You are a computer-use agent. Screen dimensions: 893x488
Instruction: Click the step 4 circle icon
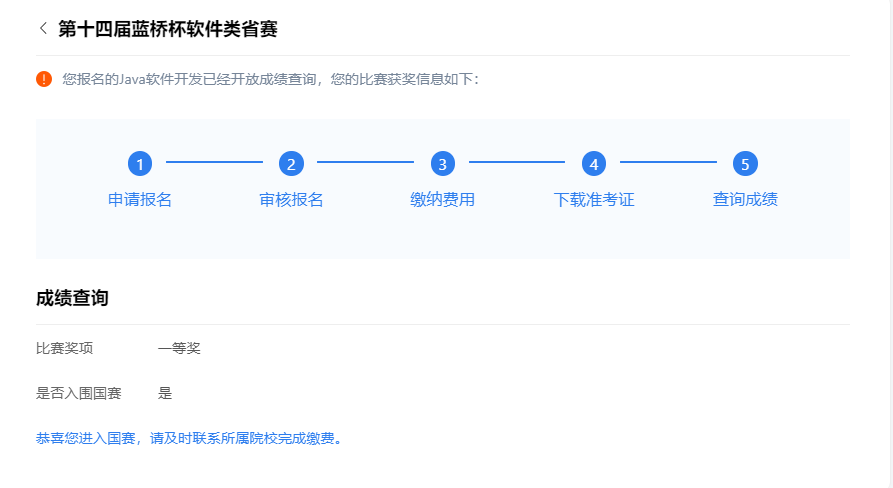pos(594,164)
